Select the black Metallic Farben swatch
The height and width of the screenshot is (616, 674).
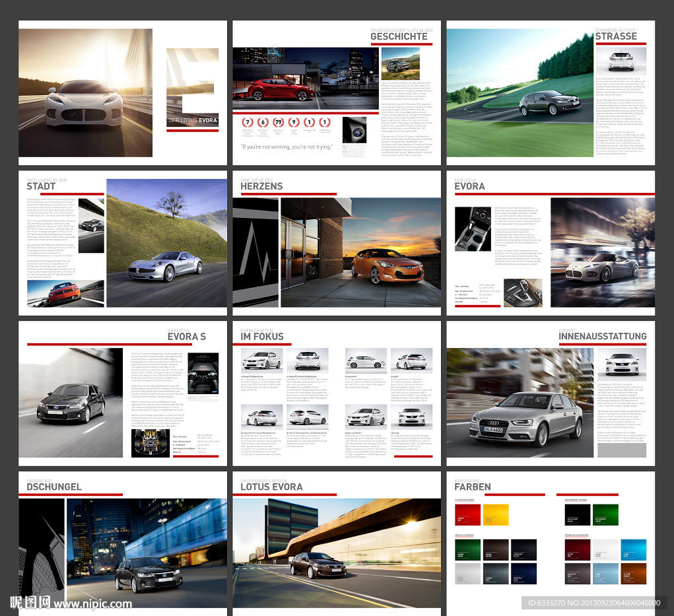coord(523,549)
